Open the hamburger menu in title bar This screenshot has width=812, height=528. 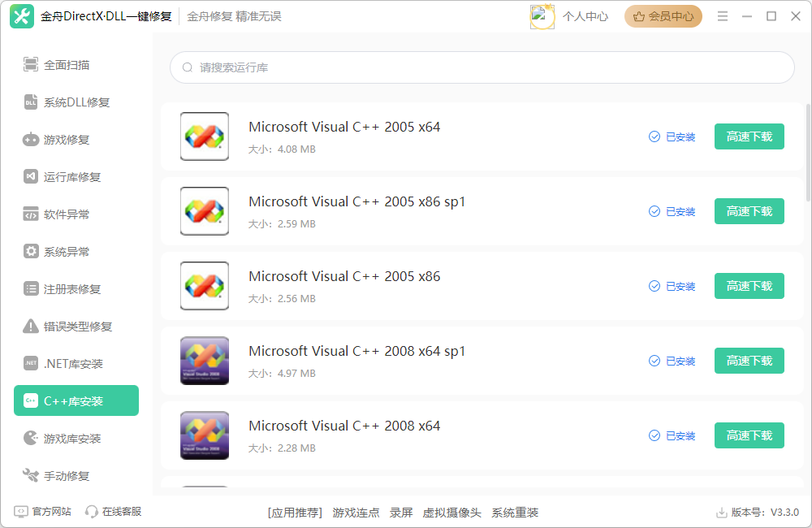[723, 16]
